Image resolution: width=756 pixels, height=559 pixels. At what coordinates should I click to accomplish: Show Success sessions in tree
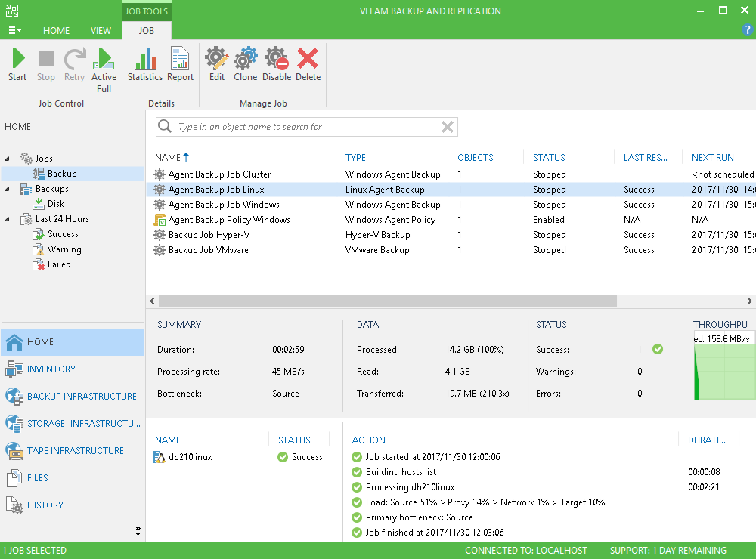coord(55,234)
